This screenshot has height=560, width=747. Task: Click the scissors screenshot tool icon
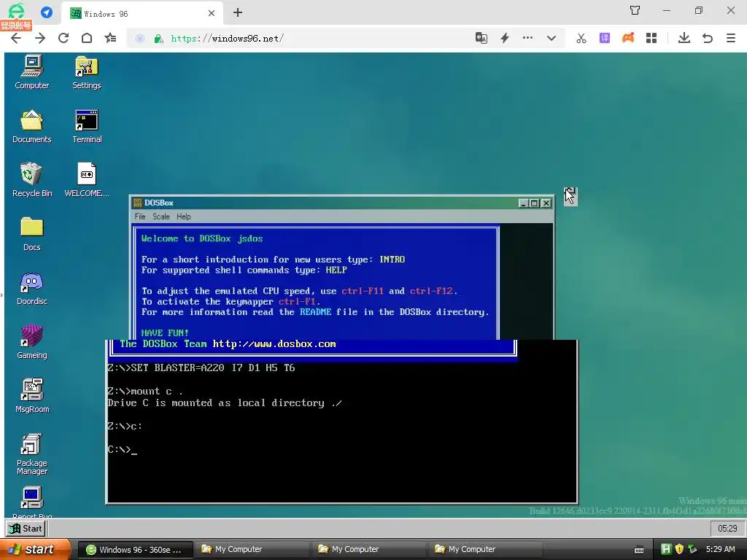click(x=581, y=38)
